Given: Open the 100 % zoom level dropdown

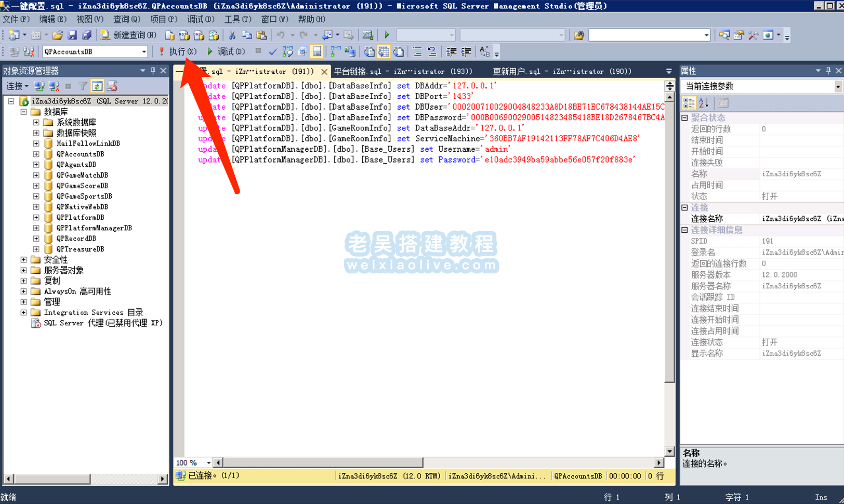Looking at the screenshot, I should tap(208, 462).
